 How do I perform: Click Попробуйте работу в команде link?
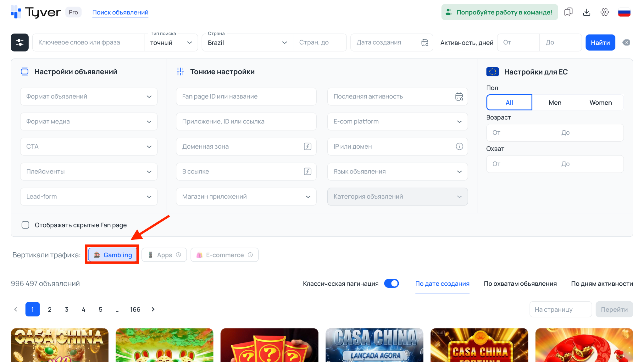click(499, 12)
